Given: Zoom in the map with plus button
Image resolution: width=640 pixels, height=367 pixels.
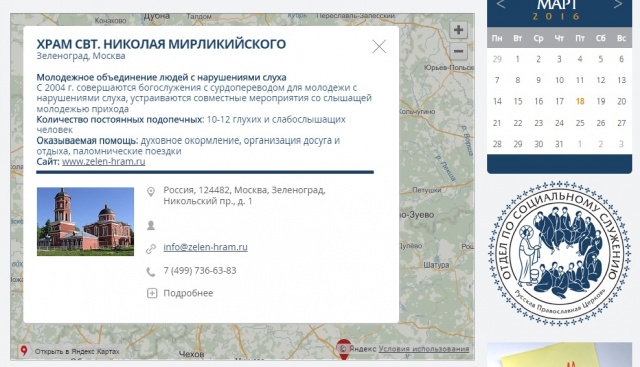Looking at the screenshot, I should click(458, 30).
